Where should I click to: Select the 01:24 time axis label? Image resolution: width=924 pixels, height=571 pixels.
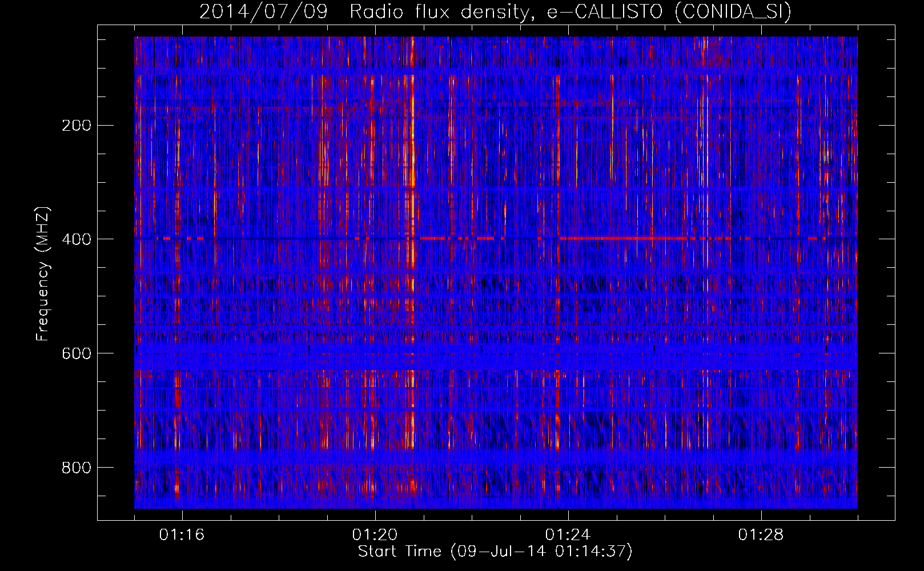tap(568, 535)
